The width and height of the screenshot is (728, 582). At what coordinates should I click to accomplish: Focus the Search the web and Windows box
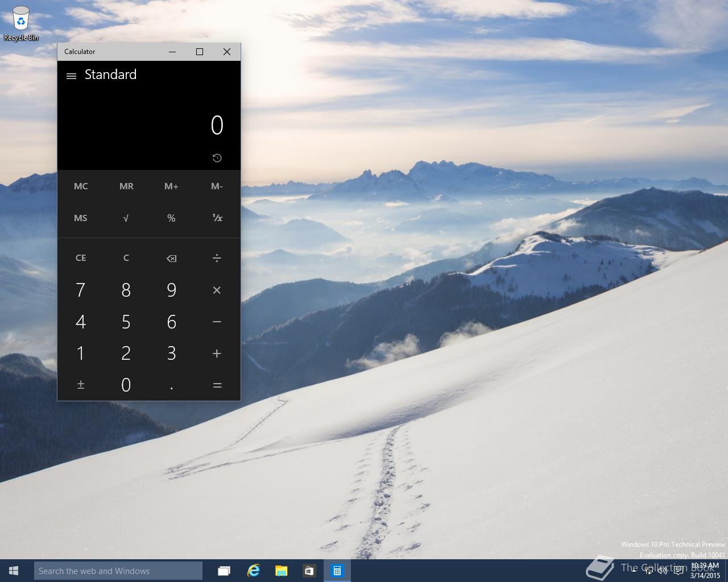pyautogui.click(x=118, y=571)
